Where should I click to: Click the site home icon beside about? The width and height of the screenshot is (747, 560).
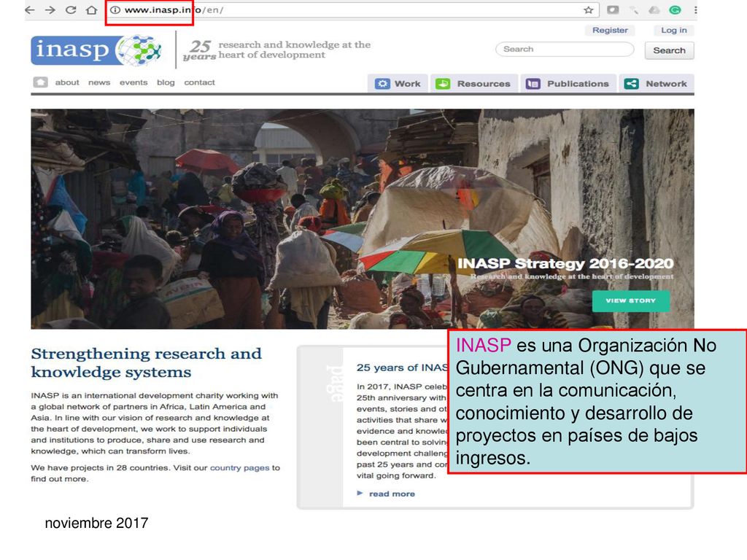coord(41,82)
